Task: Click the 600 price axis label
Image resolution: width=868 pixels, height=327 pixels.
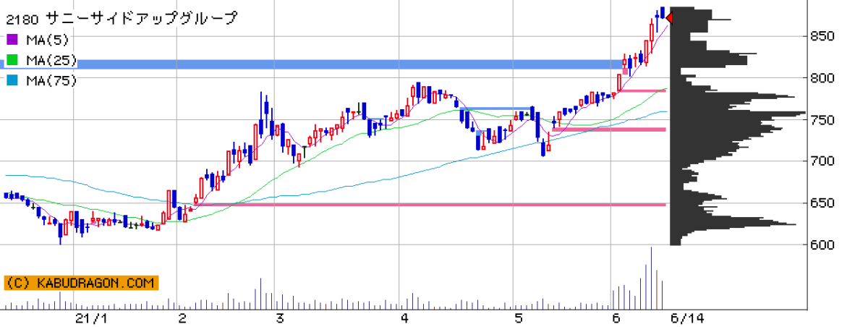Action: click(823, 245)
